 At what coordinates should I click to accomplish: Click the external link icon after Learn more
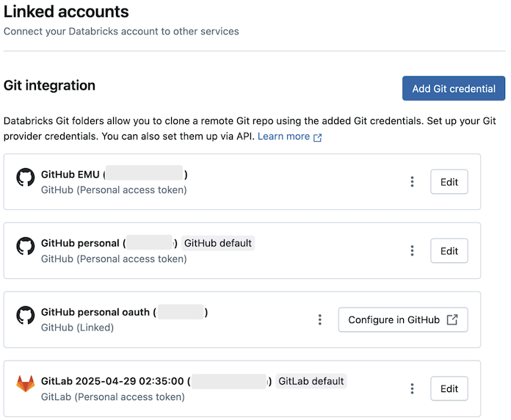coord(318,137)
